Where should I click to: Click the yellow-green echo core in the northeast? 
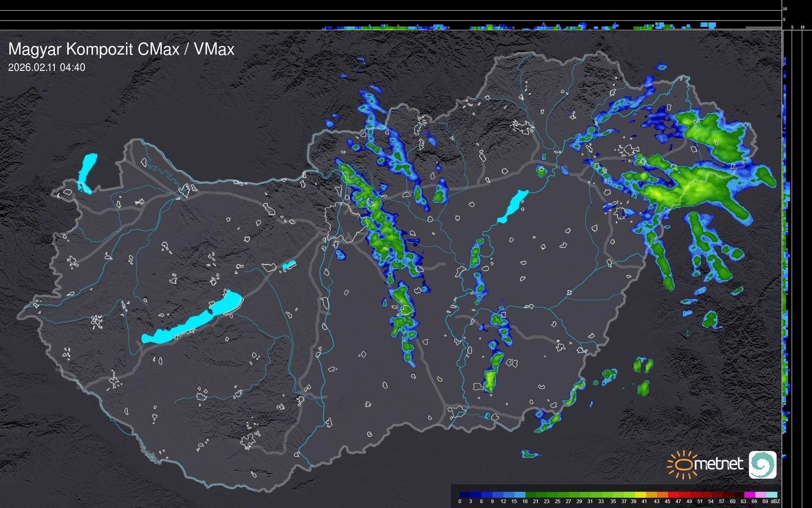pyautogui.click(x=657, y=194)
